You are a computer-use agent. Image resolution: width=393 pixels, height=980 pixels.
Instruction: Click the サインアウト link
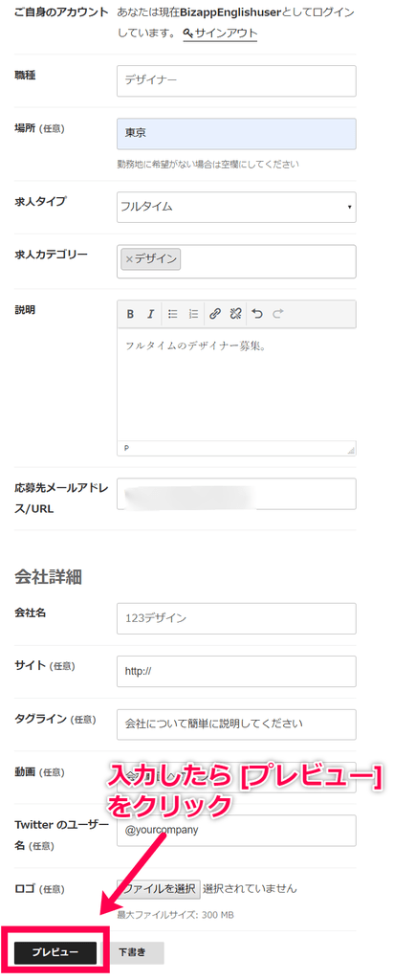click(x=220, y=33)
